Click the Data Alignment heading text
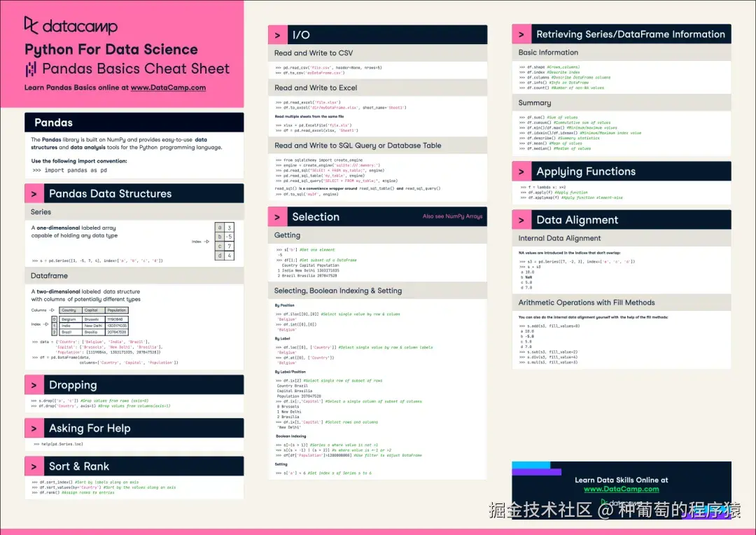This screenshot has width=756, height=535. tap(577, 220)
